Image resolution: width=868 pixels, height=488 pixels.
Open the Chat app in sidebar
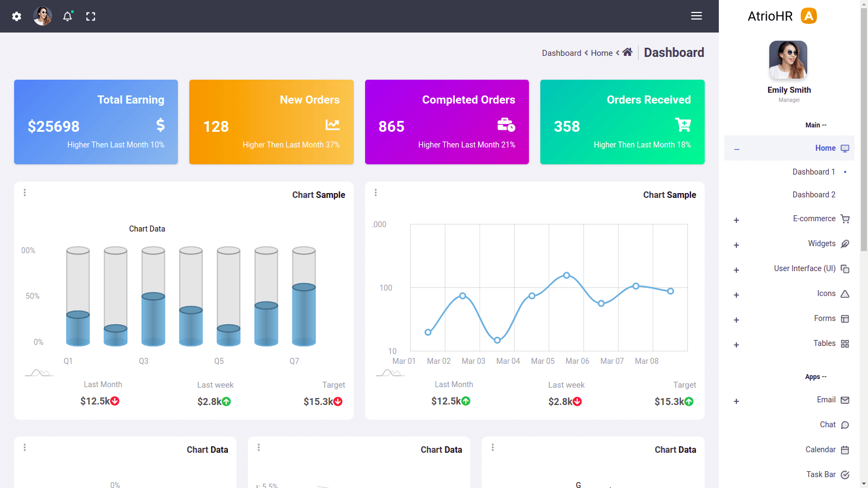coord(828,425)
